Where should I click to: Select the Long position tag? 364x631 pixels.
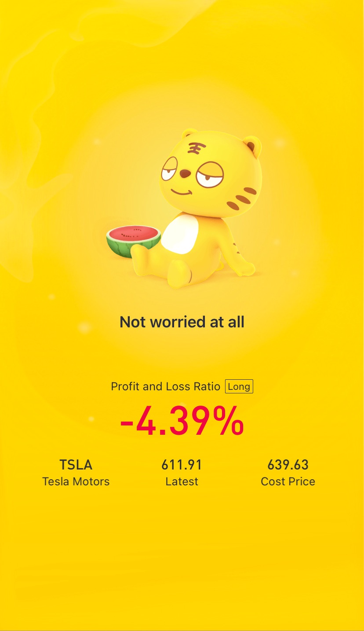[239, 387]
